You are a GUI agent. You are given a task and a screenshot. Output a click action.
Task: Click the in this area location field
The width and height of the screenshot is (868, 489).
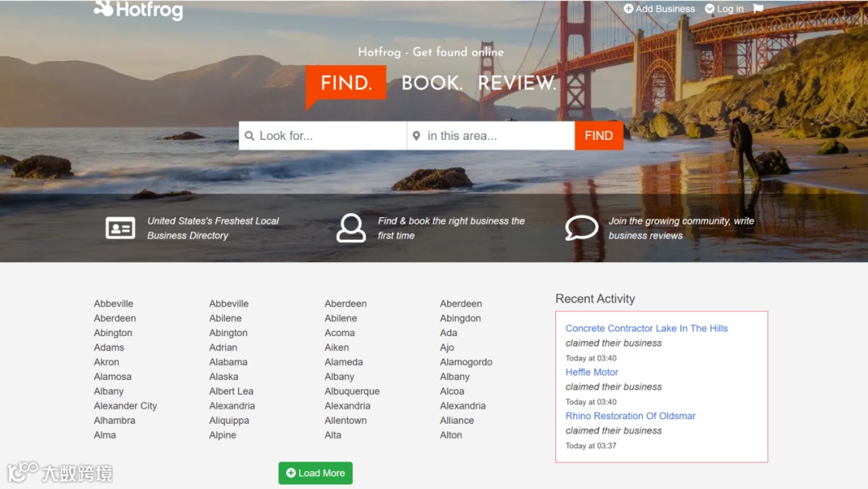490,136
